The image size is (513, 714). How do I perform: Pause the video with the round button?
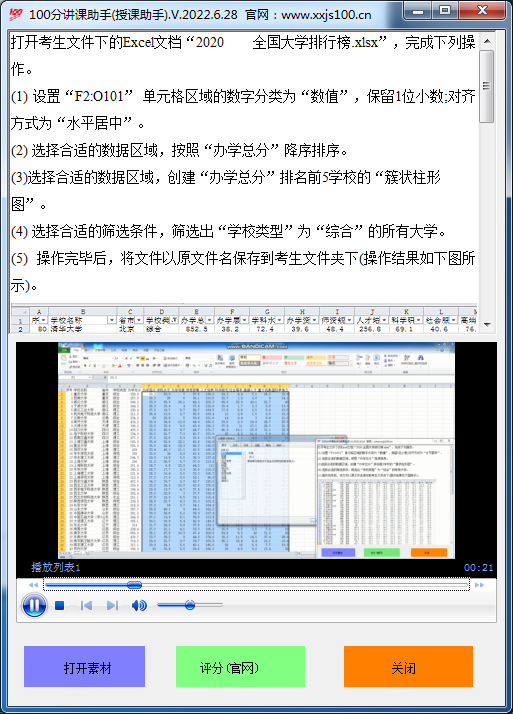(x=34, y=606)
